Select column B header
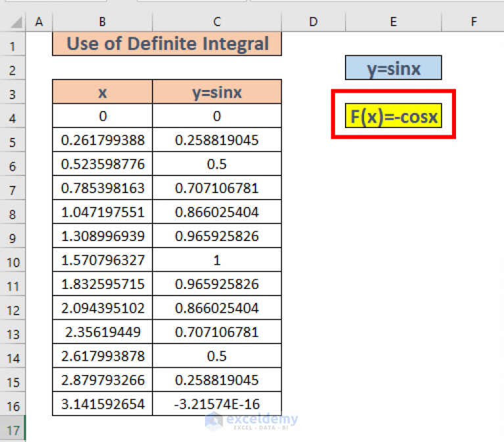Screen dimensions: 504x442 pyautogui.click(x=103, y=22)
